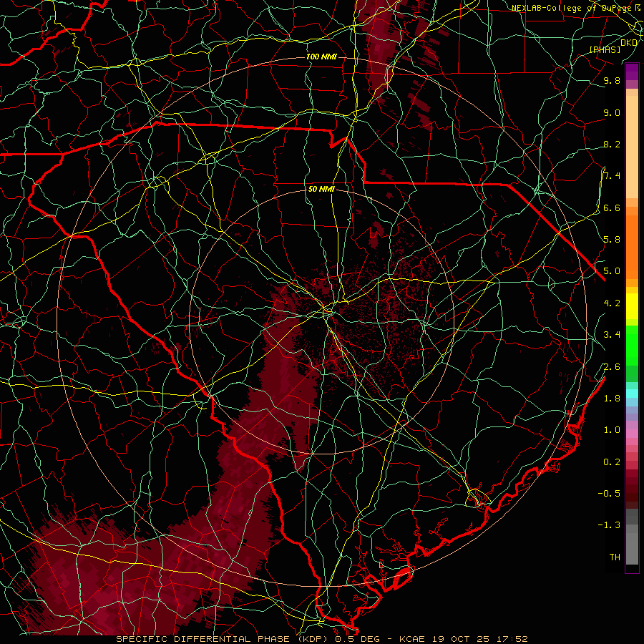The width and height of the screenshot is (644, 644).
Task: Click the 6.6 value on the color scale
Action: (x=612, y=208)
